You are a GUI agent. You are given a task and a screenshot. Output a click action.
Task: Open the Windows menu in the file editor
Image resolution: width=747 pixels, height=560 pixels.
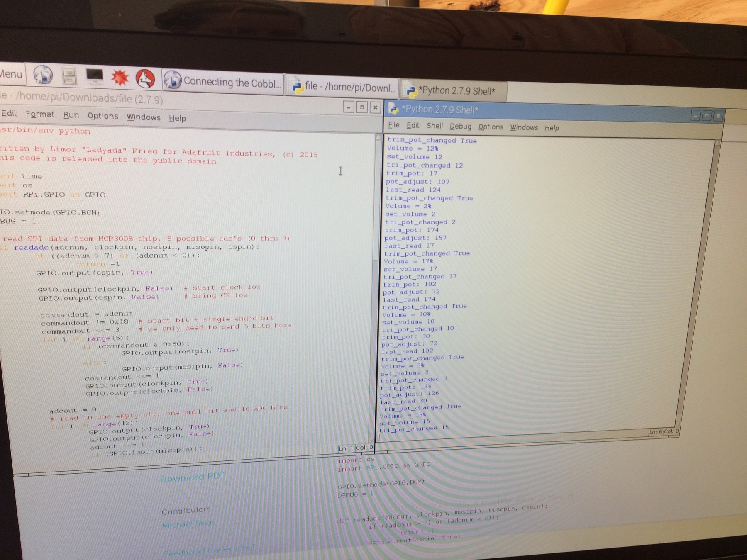coord(143,117)
